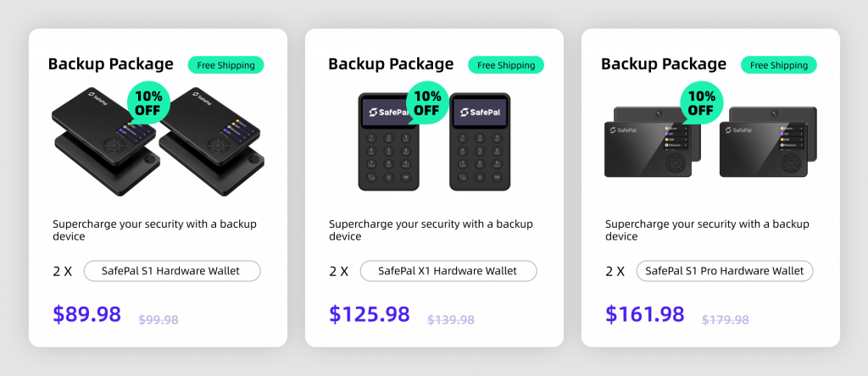868x376 pixels.
Task: Click the crossed-out $99.98 original price
Action: coord(159,319)
